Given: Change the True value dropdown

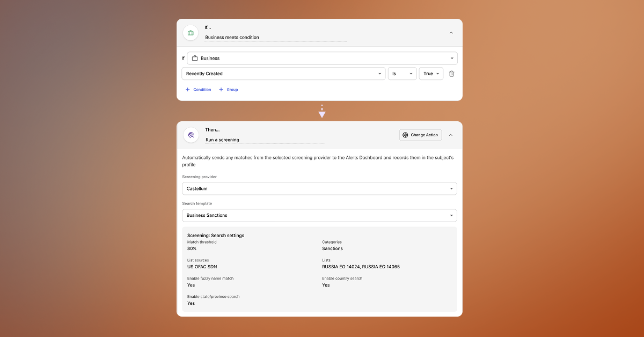Looking at the screenshot, I should 431,74.
